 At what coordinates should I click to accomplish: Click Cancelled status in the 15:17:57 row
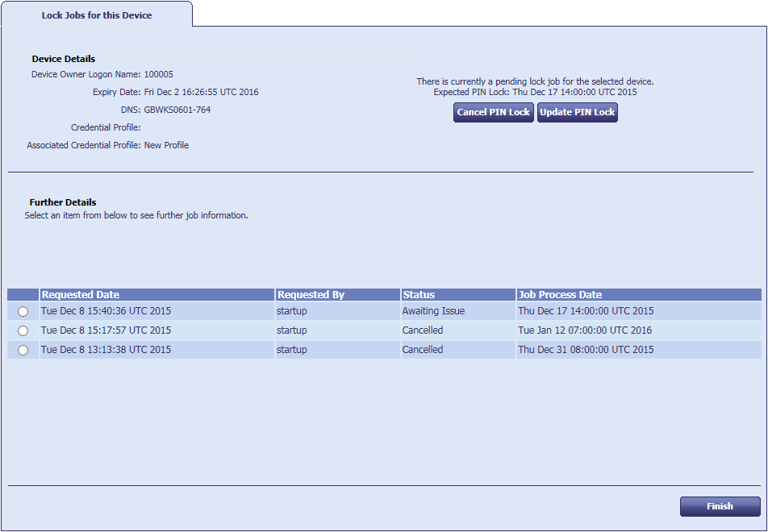point(423,330)
